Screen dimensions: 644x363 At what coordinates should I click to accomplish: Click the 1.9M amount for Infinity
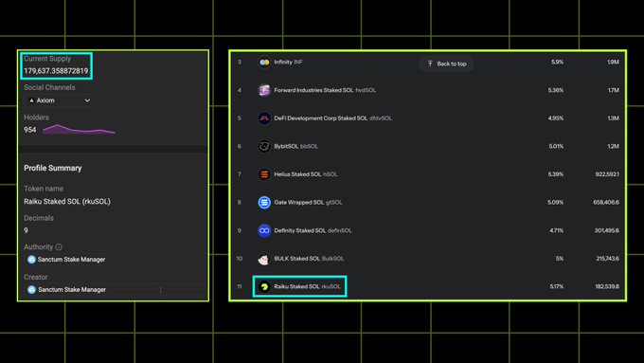(613, 62)
